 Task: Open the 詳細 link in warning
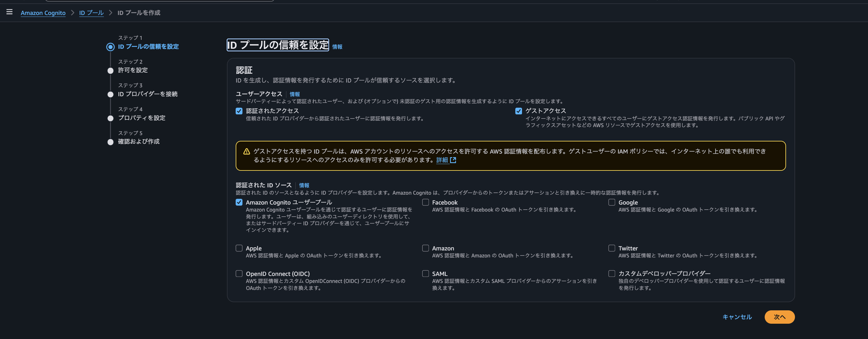point(442,160)
